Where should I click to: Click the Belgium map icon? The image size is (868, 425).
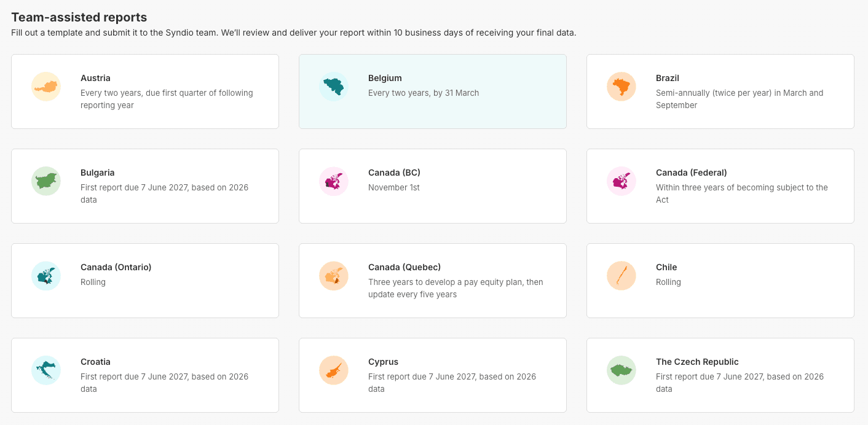tap(334, 87)
